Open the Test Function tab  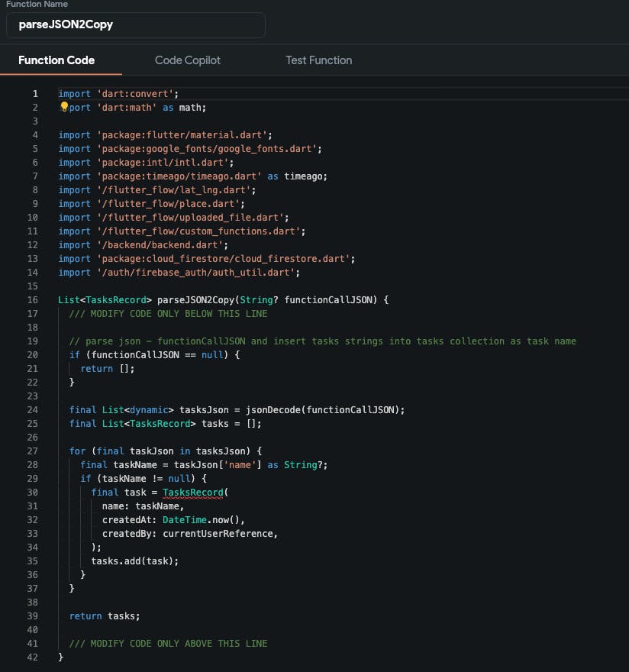(318, 60)
